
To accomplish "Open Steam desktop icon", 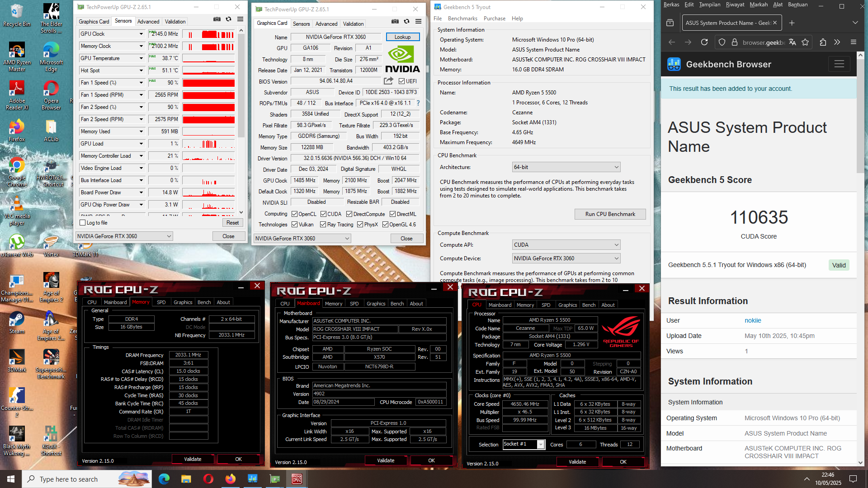I will 17,323.
